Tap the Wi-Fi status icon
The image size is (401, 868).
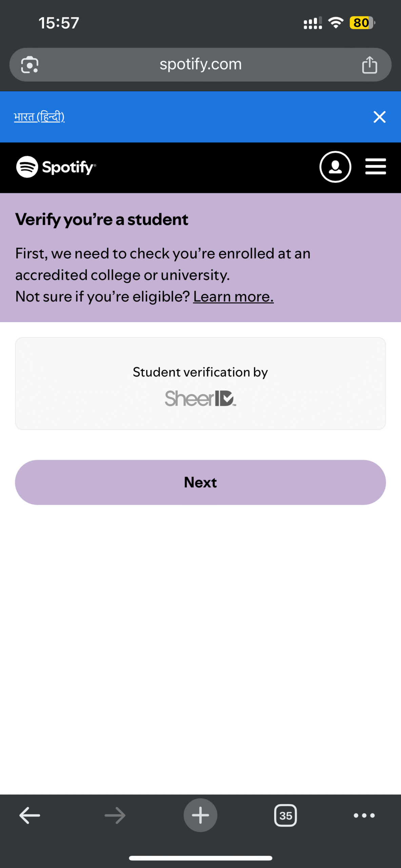coord(336,23)
